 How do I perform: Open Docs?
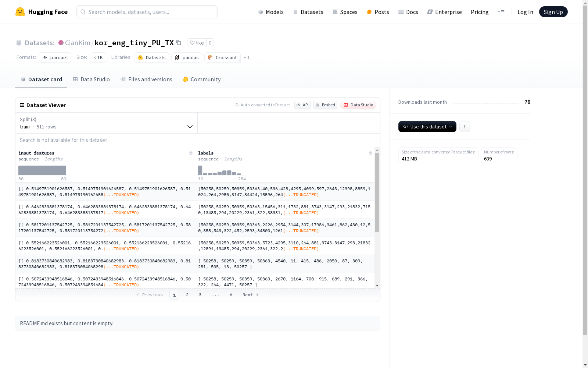(408, 12)
